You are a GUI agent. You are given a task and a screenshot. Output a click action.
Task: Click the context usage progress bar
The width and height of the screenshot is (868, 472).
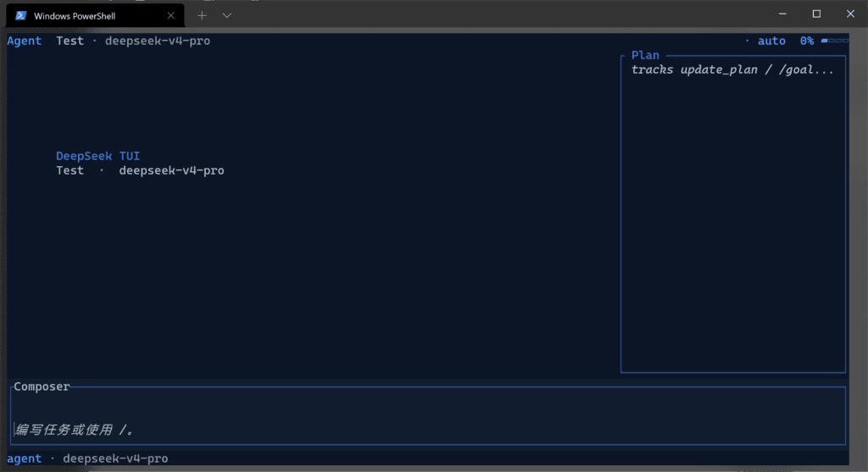(835, 41)
